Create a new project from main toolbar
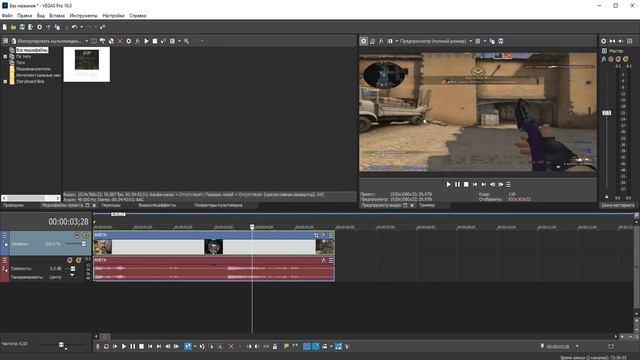640x360 pixels. (x=5, y=27)
